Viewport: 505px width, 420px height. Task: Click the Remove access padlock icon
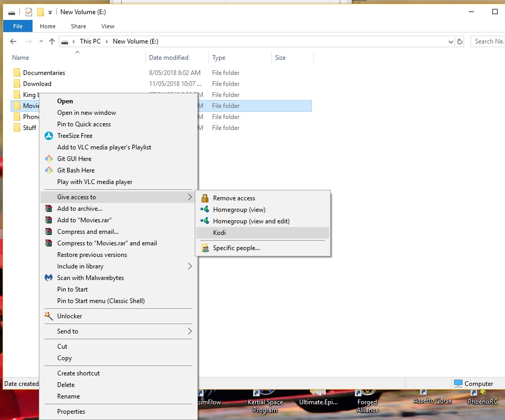tap(204, 198)
